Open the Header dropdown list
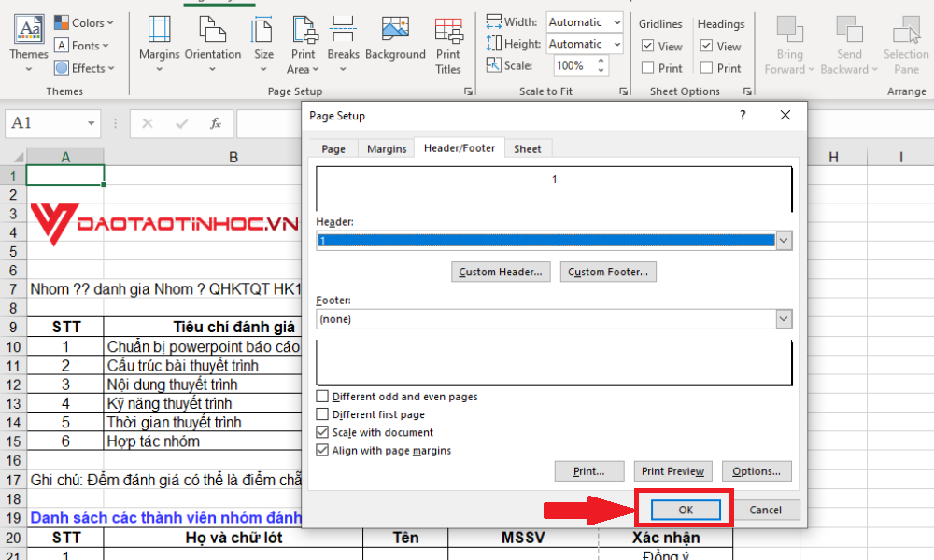 784,240
